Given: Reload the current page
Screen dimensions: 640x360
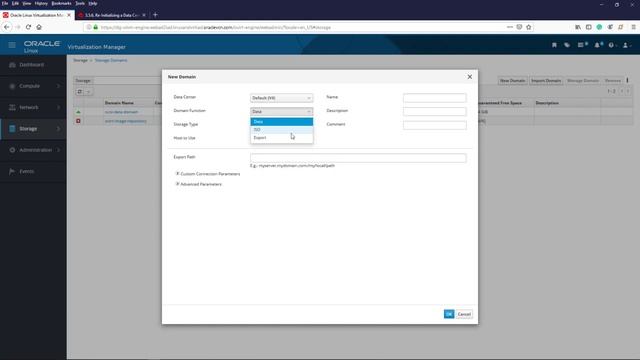Looking at the screenshot, I should (x=28, y=27).
